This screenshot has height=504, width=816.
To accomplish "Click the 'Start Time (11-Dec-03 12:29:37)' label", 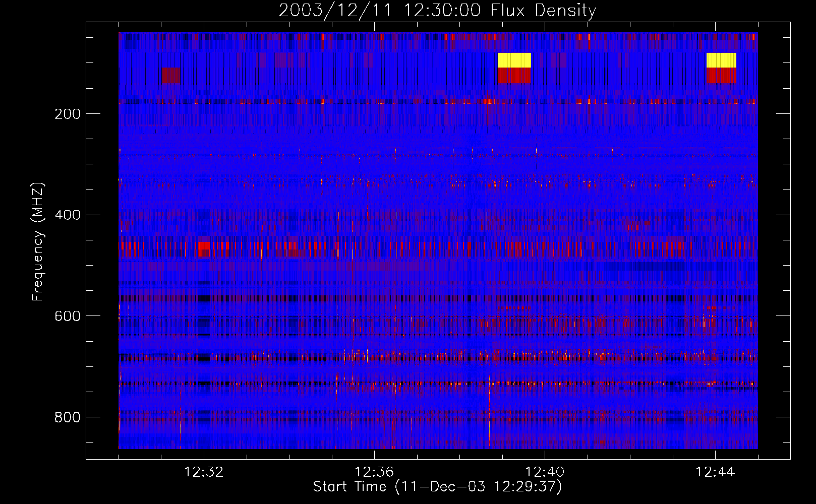I will (x=437, y=487).
